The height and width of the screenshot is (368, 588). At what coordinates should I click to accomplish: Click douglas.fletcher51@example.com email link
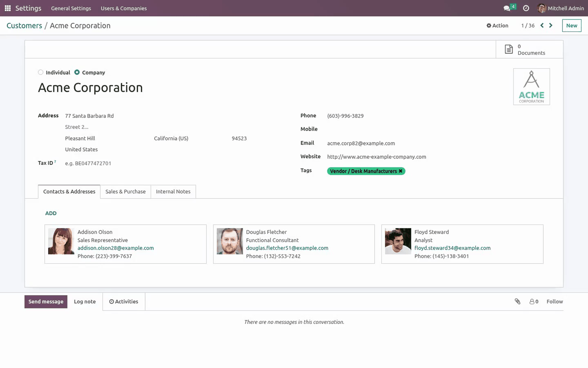pos(287,248)
